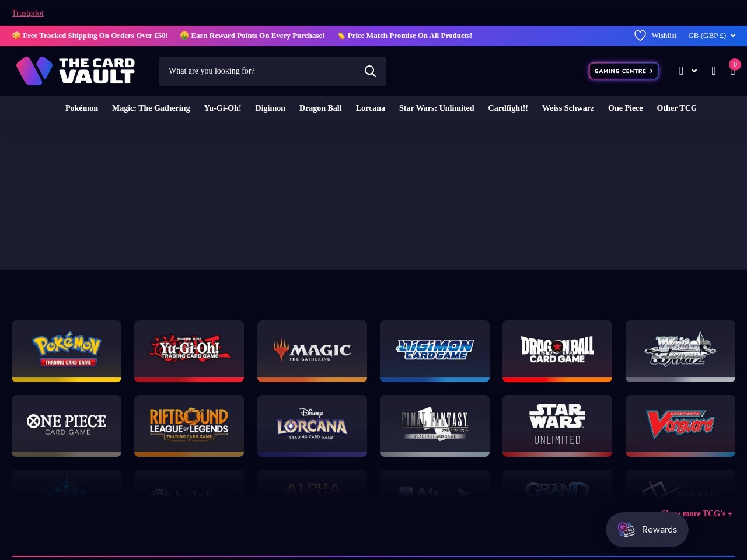Click The Card Vault logo
747x560 pixels.
75,71
